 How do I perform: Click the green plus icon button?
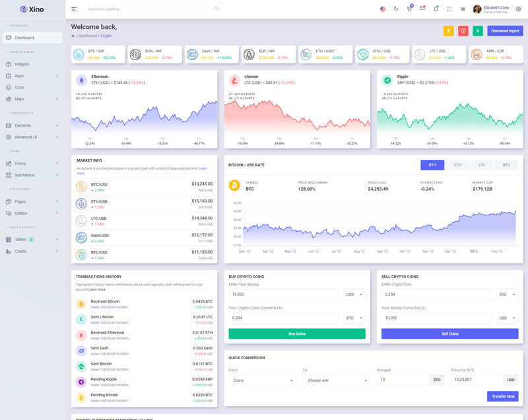tap(478, 31)
